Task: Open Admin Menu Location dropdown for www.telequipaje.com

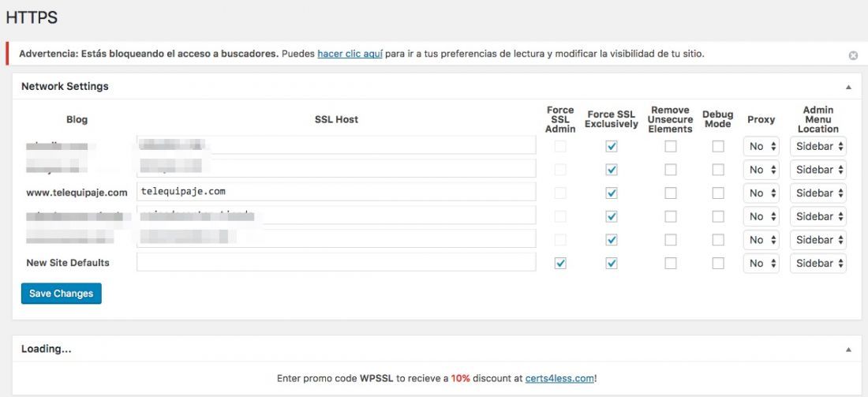Action: [818, 193]
